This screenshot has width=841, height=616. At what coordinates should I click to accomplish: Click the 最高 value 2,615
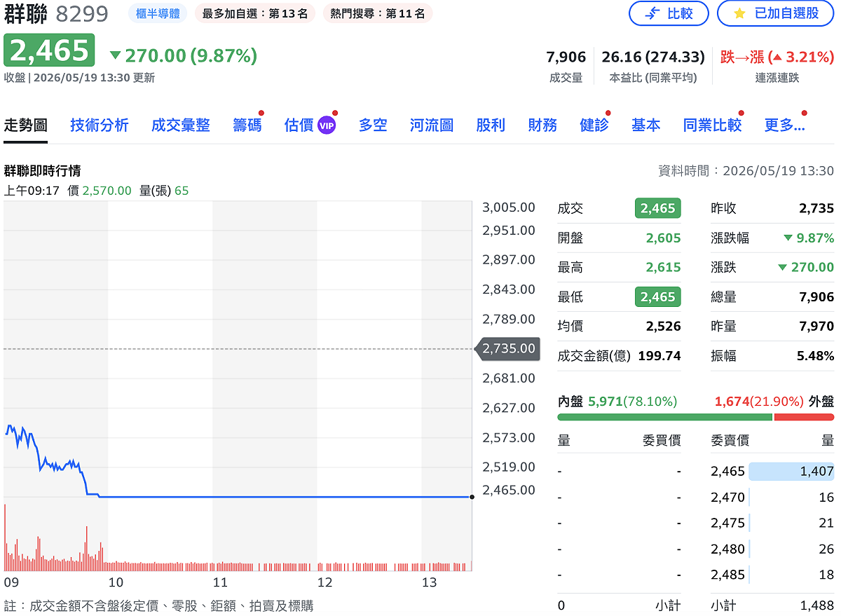(664, 268)
